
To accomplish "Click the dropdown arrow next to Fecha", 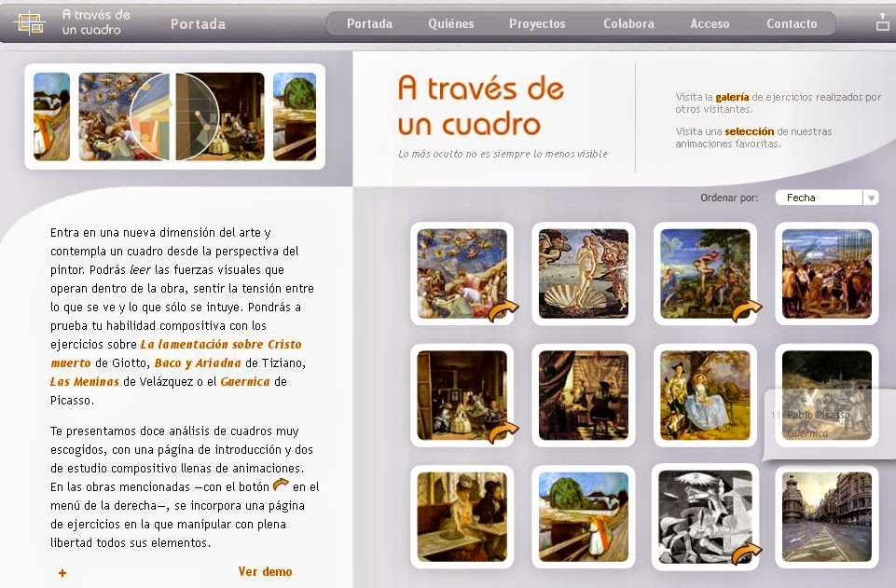I will [871, 198].
